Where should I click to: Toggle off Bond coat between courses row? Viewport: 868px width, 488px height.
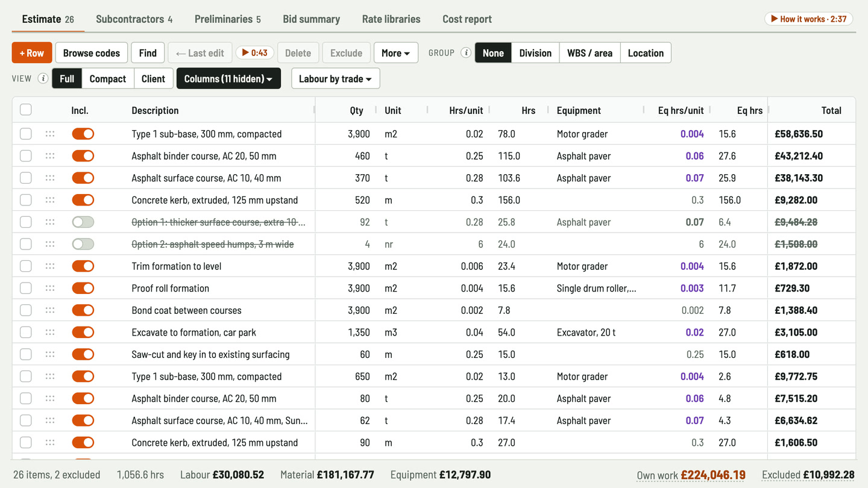(83, 310)
